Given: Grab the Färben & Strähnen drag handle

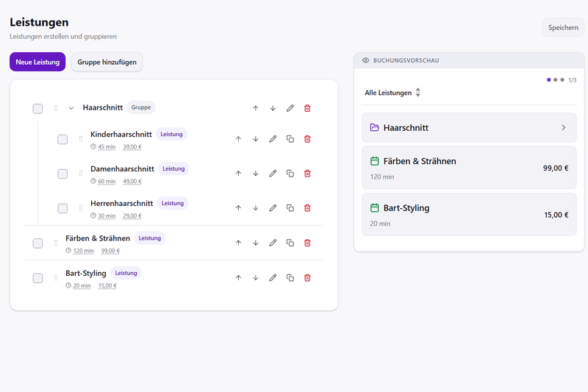Looking at the screenshot, I should [56, 243].
